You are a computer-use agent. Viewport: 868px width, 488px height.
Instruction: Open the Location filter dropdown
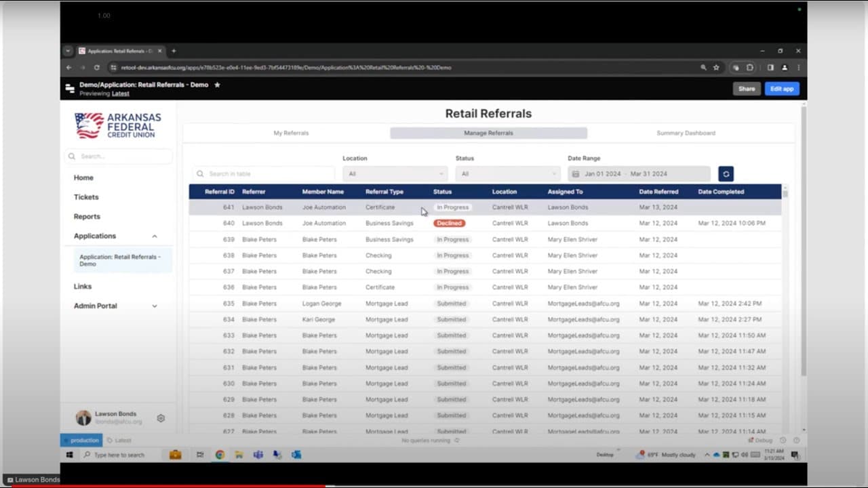(395, 174)
